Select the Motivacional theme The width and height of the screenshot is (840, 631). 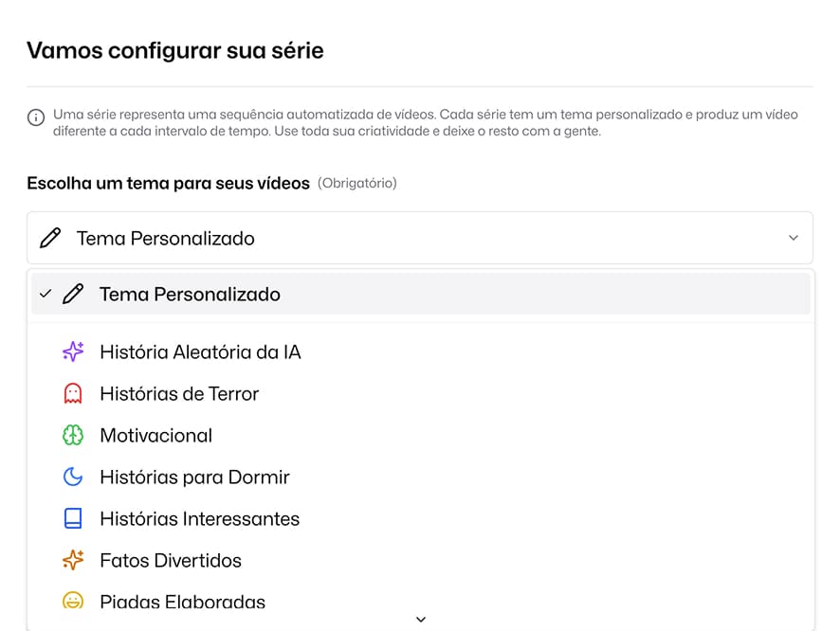[x=421, y=435]
